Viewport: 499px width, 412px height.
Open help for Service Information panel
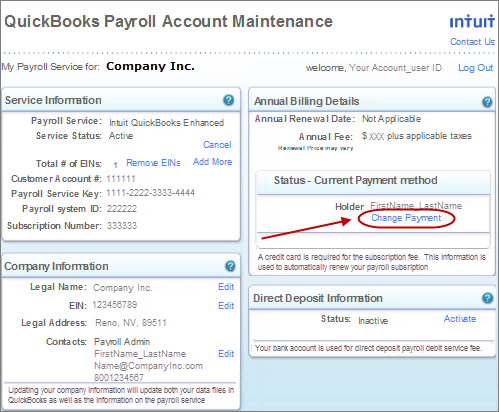pyautogui.click(x=229, y=100)
